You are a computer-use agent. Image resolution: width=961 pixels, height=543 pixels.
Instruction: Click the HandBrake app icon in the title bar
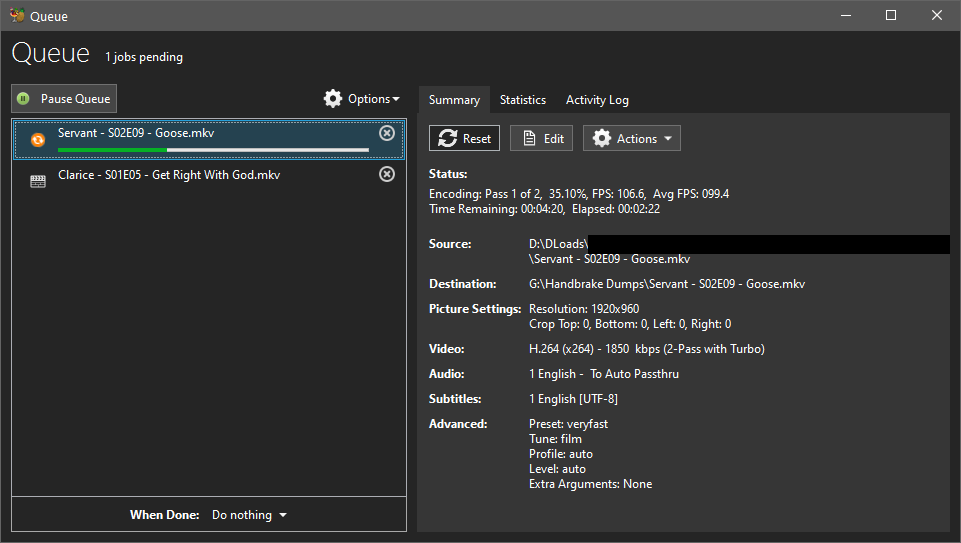[17, 15]
